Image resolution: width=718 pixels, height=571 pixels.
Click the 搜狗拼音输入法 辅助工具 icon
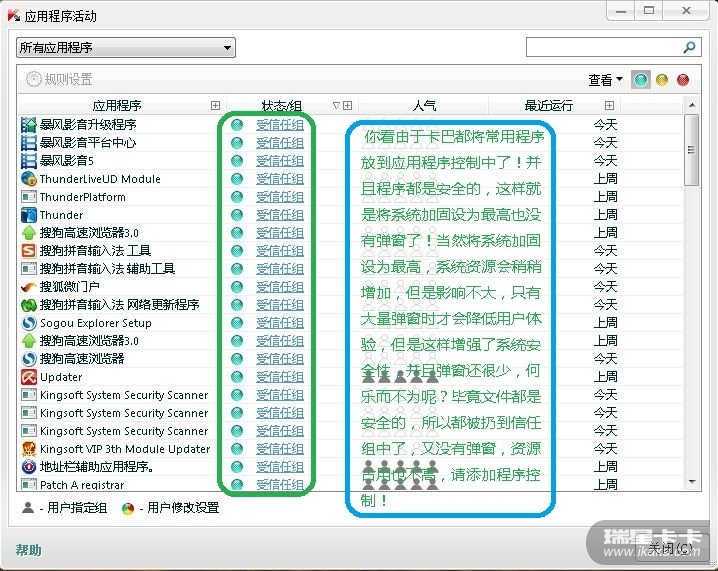[28, 269]
